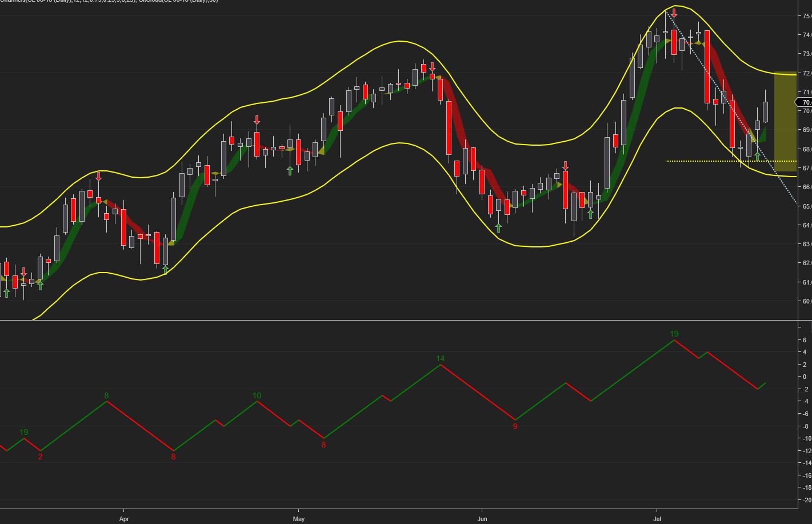Click the 74 price level on the price axis
The image size is (812, 524).
[x=807, y=35]
